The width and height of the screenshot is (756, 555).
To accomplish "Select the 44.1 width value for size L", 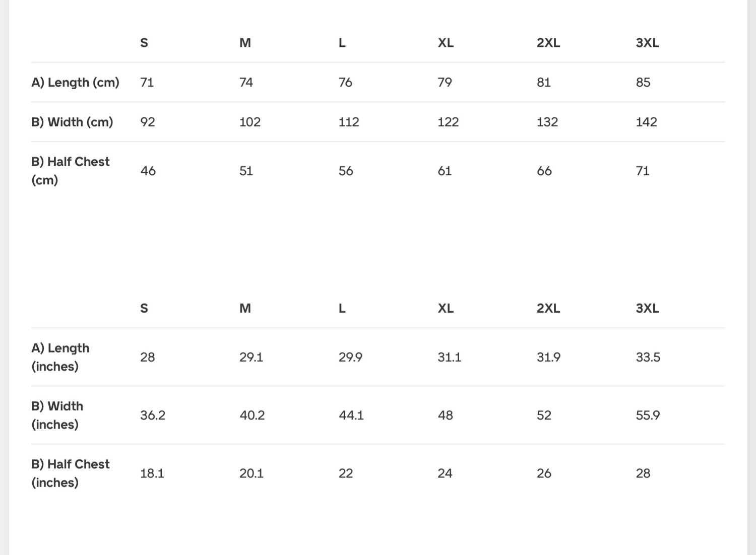I will click(351, 415).
